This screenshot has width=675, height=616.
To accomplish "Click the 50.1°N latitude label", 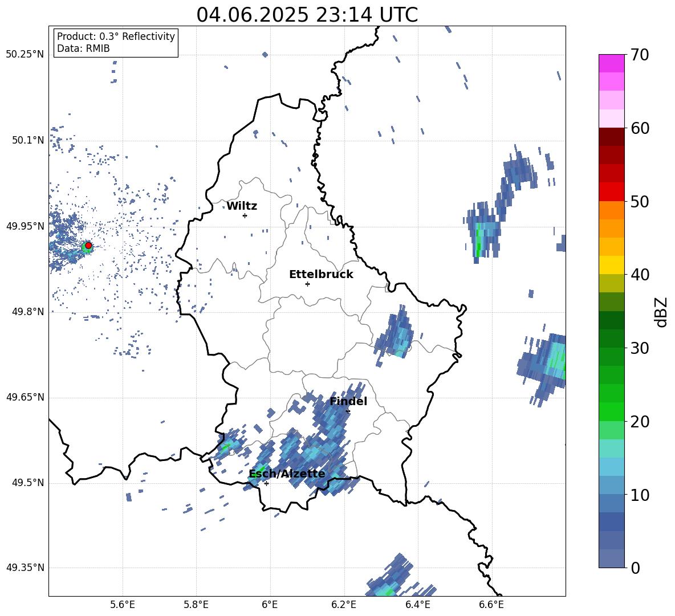I will tap(28, 140).
